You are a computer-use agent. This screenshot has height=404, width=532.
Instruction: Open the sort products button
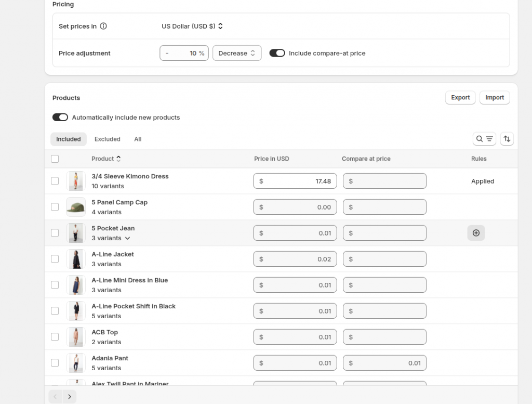click(507, 139)
